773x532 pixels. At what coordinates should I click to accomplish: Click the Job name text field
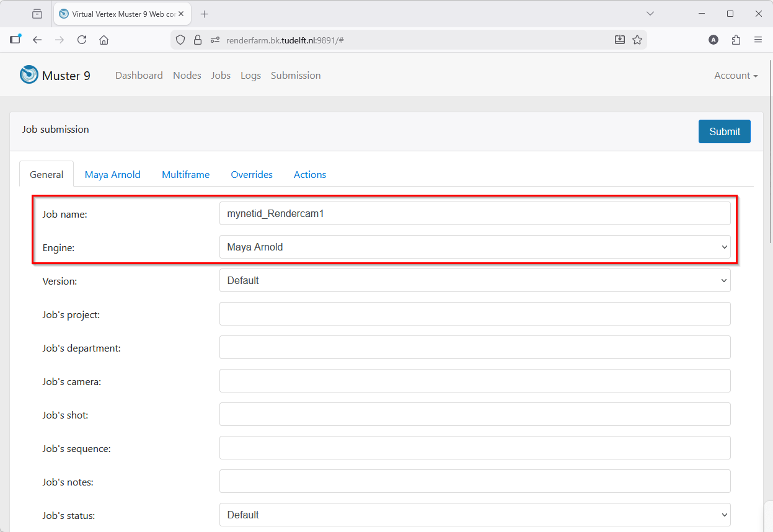475,213
